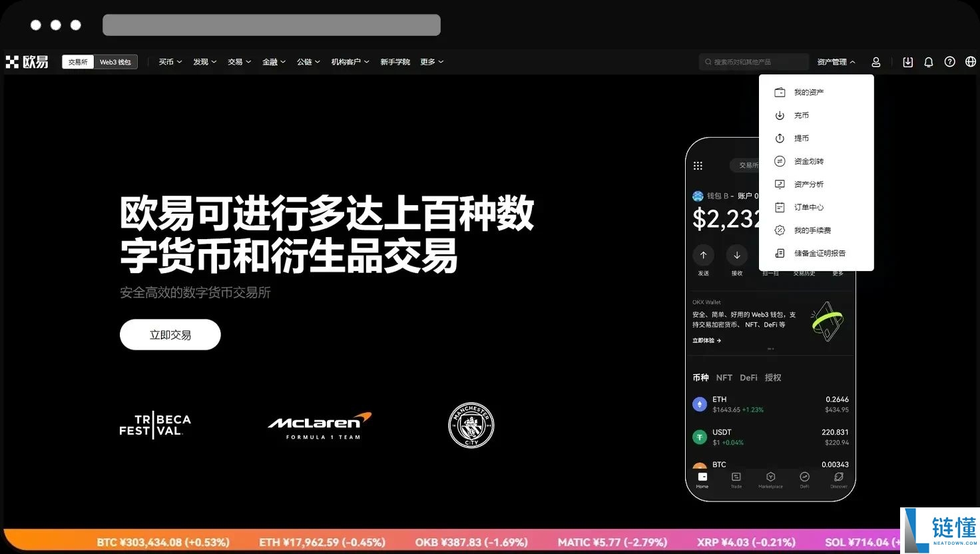
Task: Check 我的手续费 fees page
Action: (812, 230)
